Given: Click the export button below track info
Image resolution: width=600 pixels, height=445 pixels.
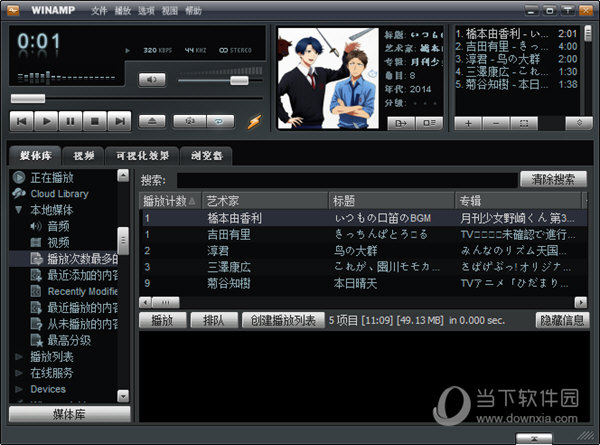Looking at the screenshot, I should click(x=401, y=123).
